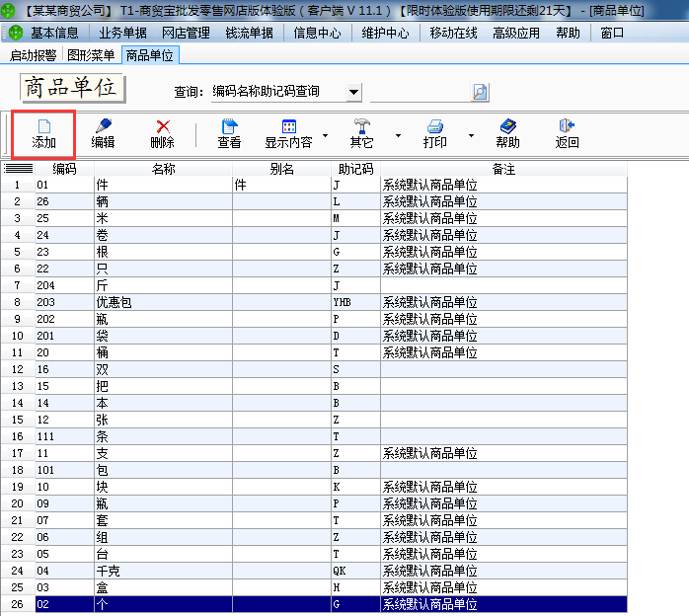Click the 删除 (Delete) red X icon
The height and width of the screenshot is (616, 689).
click(163, 126)
